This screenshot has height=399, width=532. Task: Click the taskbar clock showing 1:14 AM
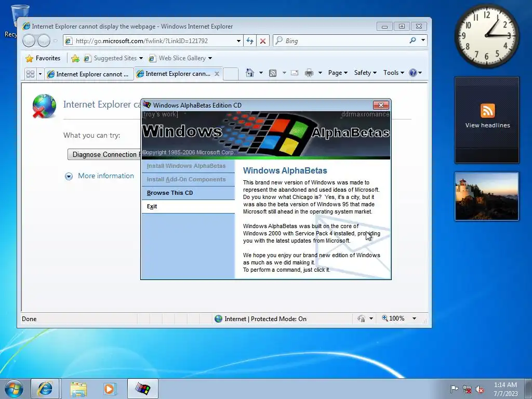[506, 389]
